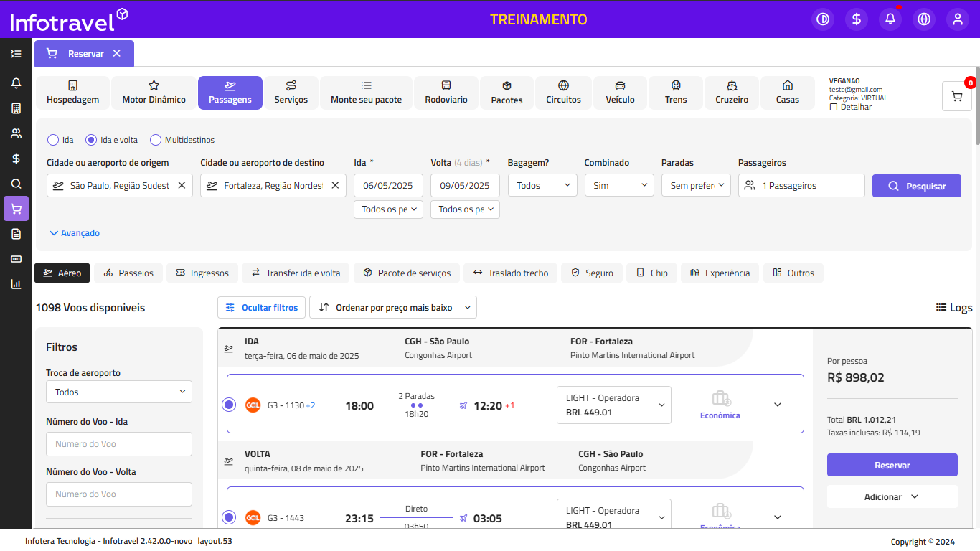Open the chart reports icon in left sidebar
This screenshot has width=980, height=551.
[16, 283]
